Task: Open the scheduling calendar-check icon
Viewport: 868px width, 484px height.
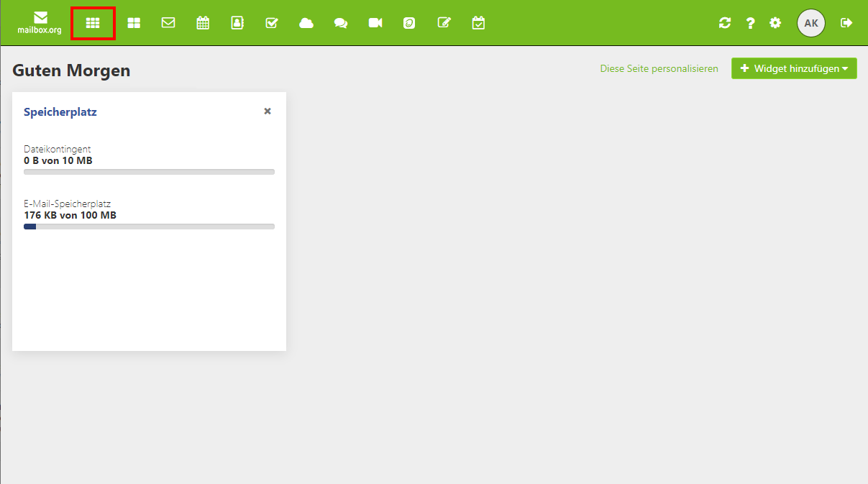Action: [x=478, y=23]
